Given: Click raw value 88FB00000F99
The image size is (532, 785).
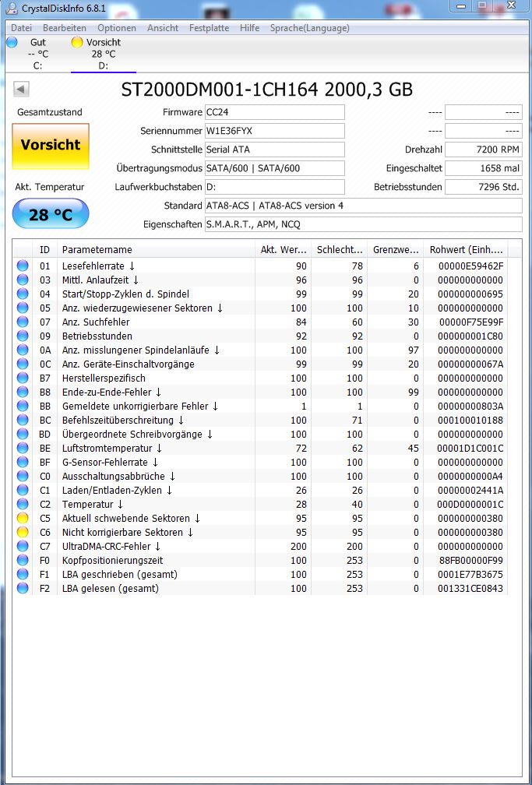Looking at the screenshot, I should coord(470,560).
